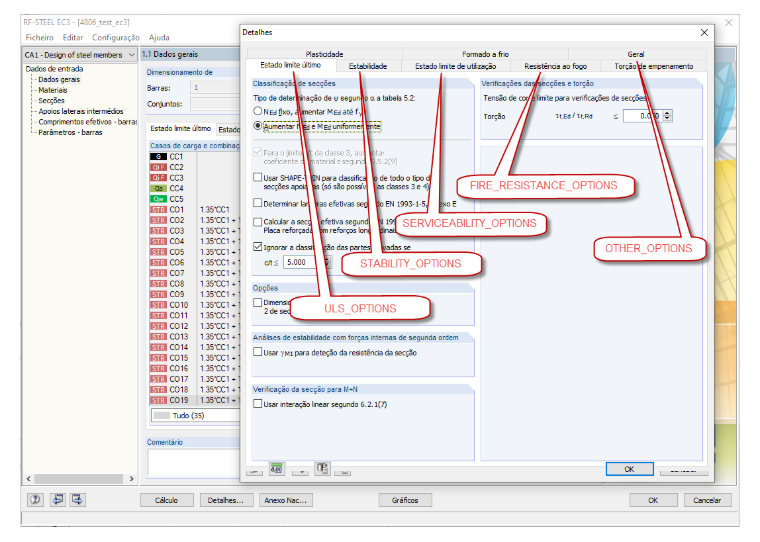Image resolution: width=760 pixels, height=542 pixels.
Task: Switch to the Formado a frio tab
Action: 485,54
